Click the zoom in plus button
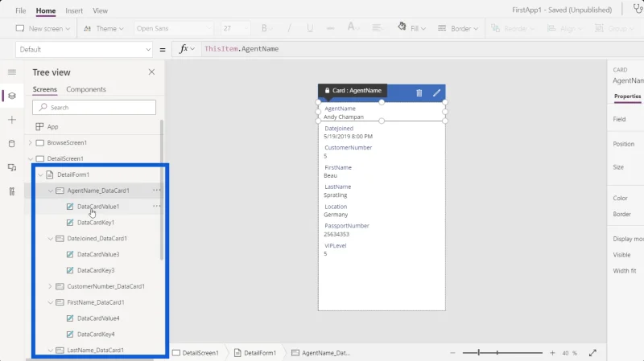This screenshot has height=361, width=644. (x=552, y=353)
